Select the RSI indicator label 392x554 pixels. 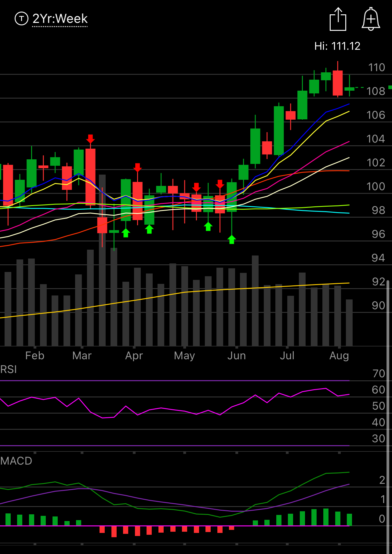pos(9,369)
